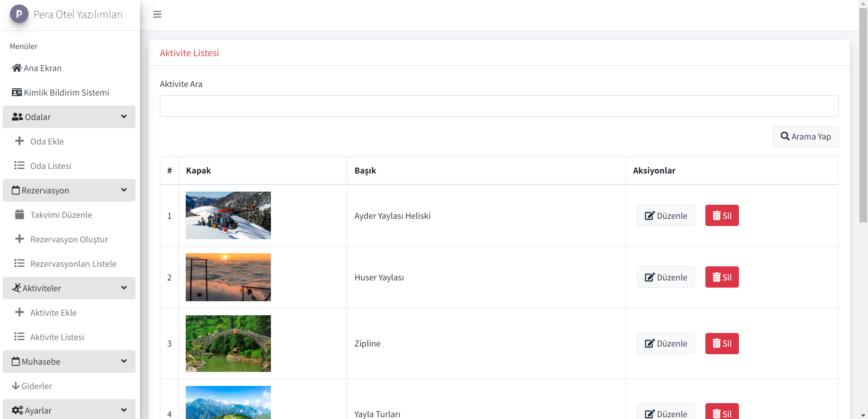Click the calendar icon beside Takvimi Düzenle

(x=19, y=214)
